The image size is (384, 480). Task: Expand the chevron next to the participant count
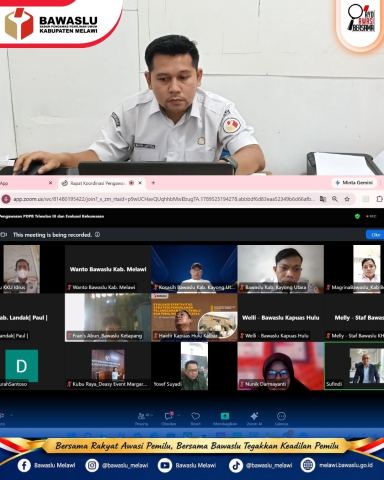[151, 415]
